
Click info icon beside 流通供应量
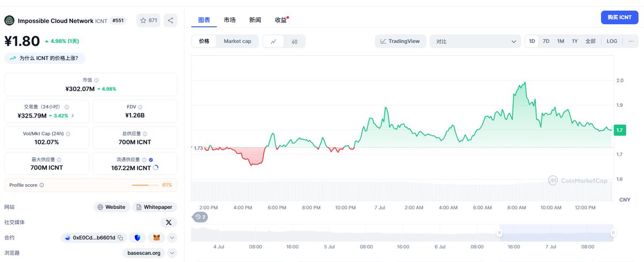click(144, 159)
